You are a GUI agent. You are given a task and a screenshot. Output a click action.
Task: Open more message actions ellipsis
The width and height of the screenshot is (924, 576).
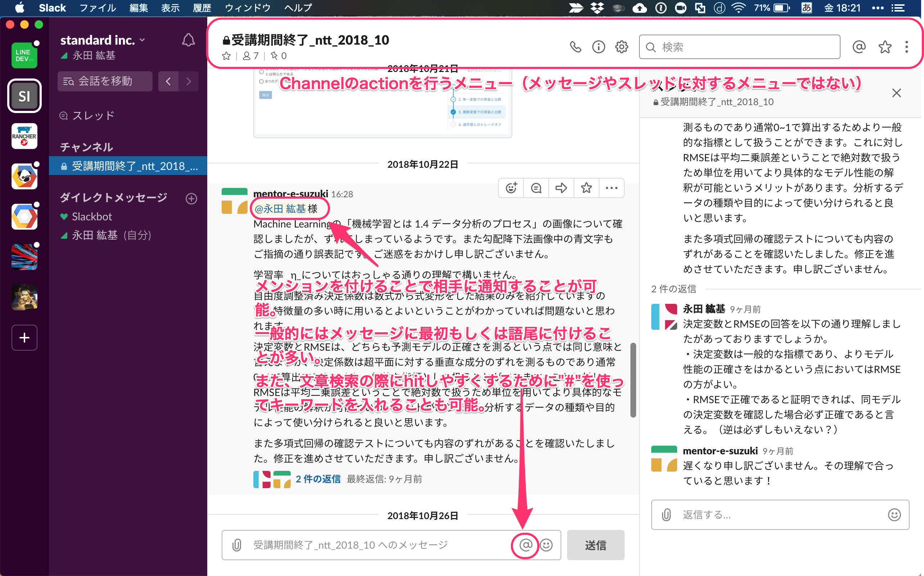[611, 188]
